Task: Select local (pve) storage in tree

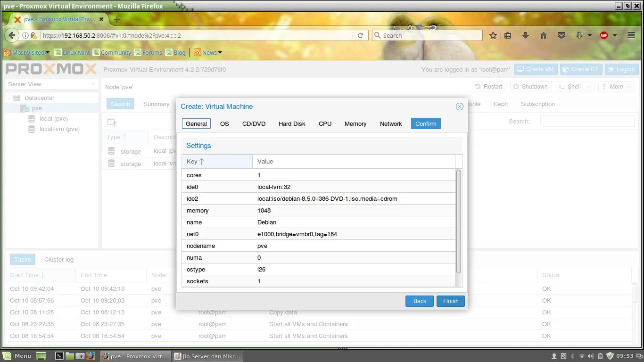Action: 54,118
